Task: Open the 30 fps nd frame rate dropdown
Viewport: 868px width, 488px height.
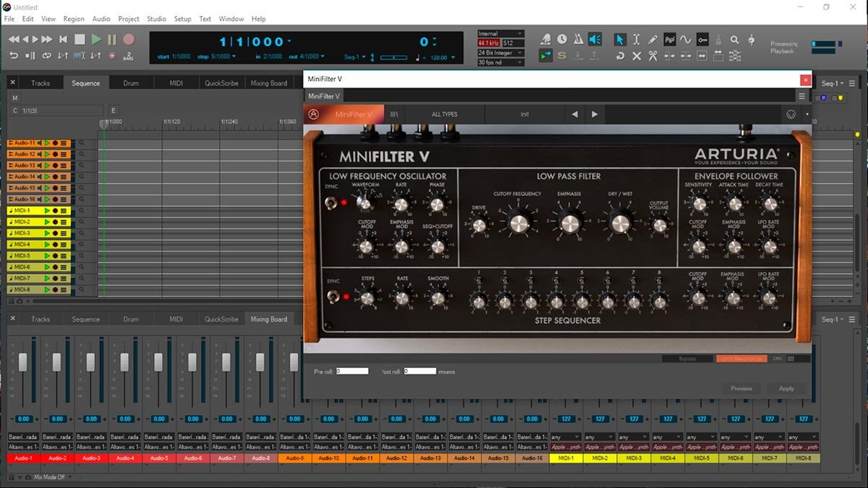Action: [x=500, y=62]
